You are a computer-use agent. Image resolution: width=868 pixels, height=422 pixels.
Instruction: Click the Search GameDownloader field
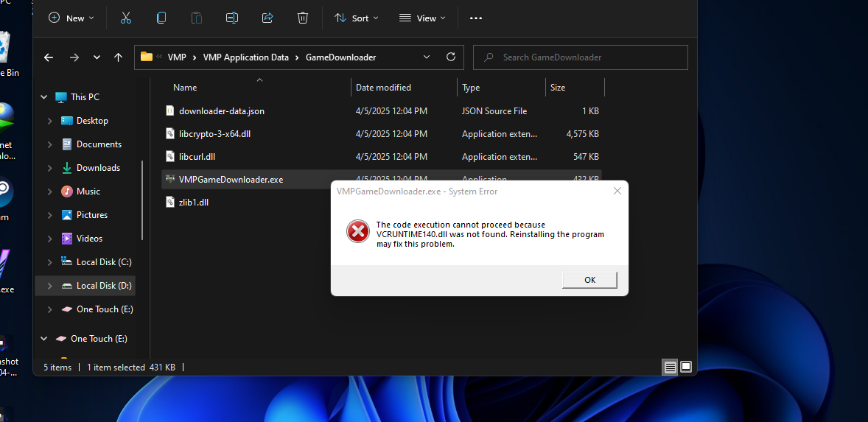589,57
